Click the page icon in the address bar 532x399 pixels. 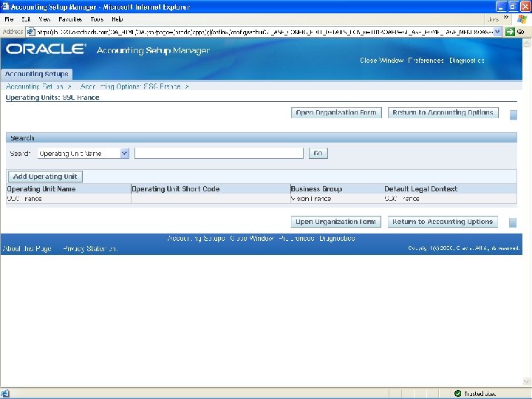point(31,32)
